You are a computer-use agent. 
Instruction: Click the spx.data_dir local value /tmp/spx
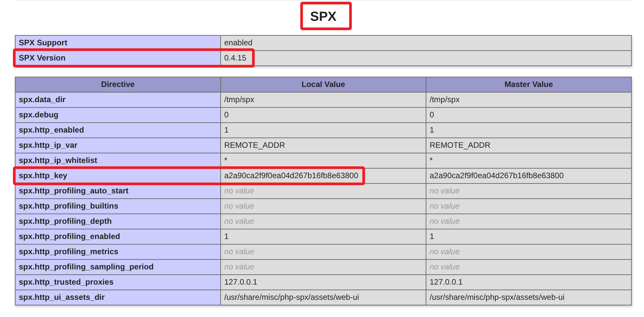239,99
